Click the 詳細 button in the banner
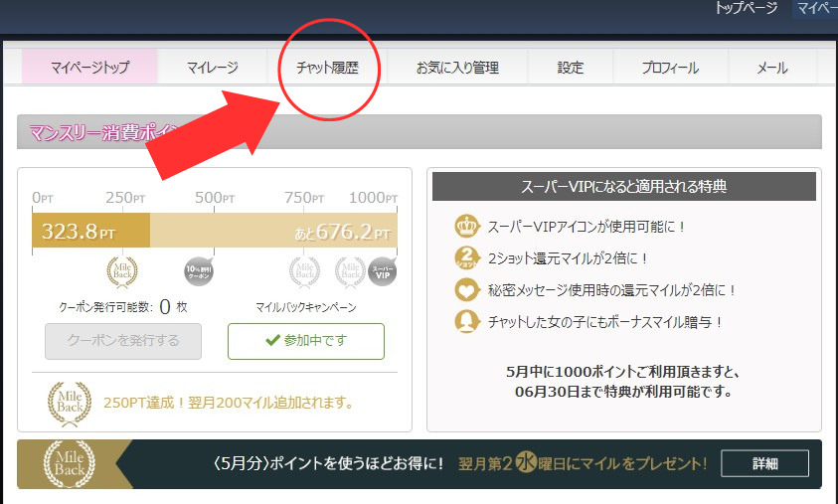 pos(764,463)
